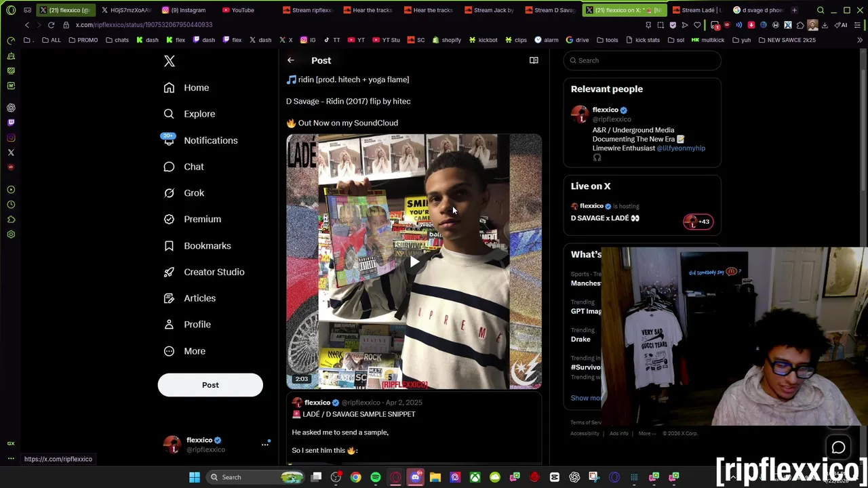Play the D Savage video
868x488 pixels.
[414, 262]
